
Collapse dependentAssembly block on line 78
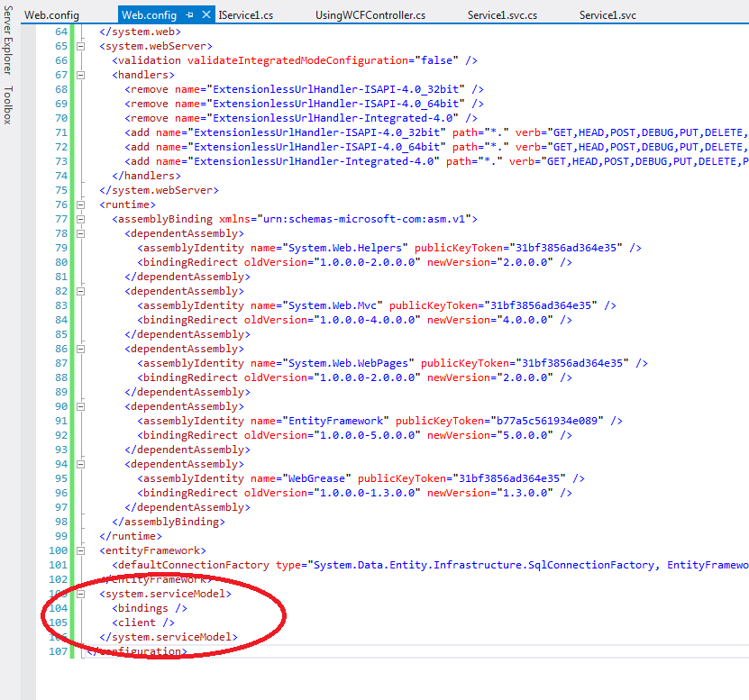click(81, 233)
